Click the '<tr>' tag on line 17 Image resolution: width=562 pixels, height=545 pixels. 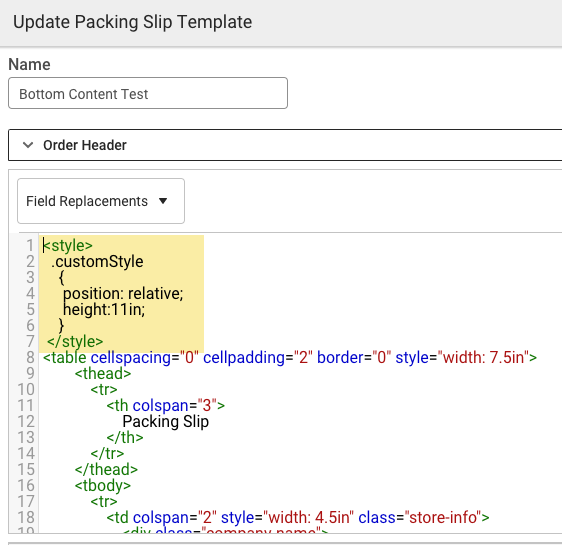tap(104, 501)
